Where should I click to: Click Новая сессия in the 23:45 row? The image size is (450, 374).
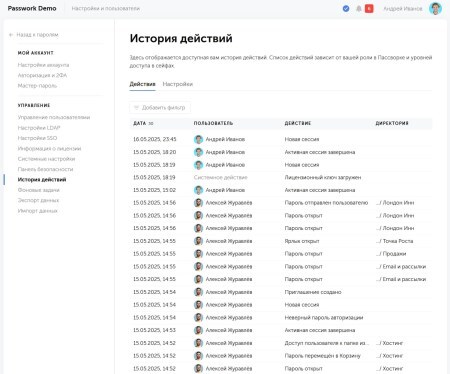point(302,139)
